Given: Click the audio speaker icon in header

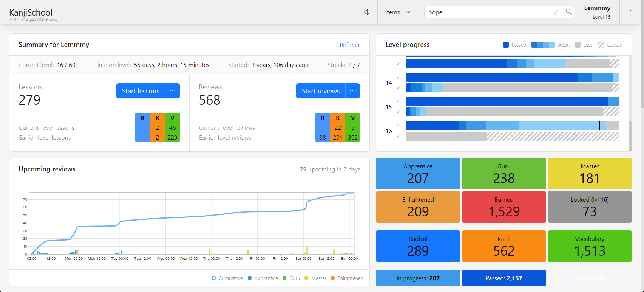Looking at the screenshot, I should tap(366, 12).
